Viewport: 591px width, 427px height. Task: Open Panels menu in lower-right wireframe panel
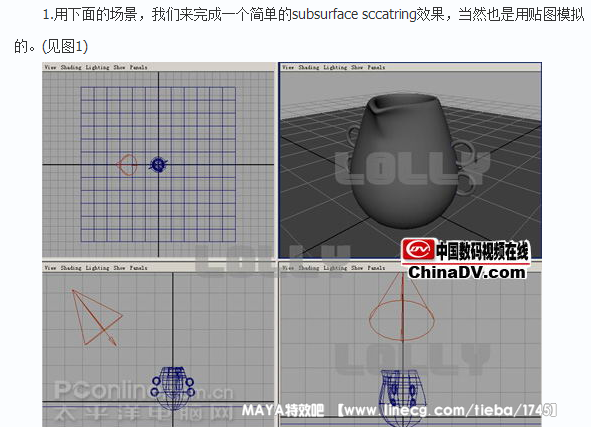376,268
